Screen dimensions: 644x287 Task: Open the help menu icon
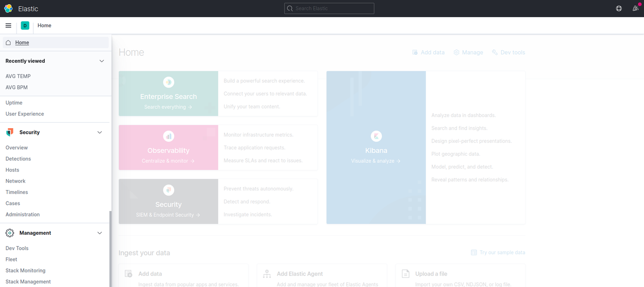[619, 9]
